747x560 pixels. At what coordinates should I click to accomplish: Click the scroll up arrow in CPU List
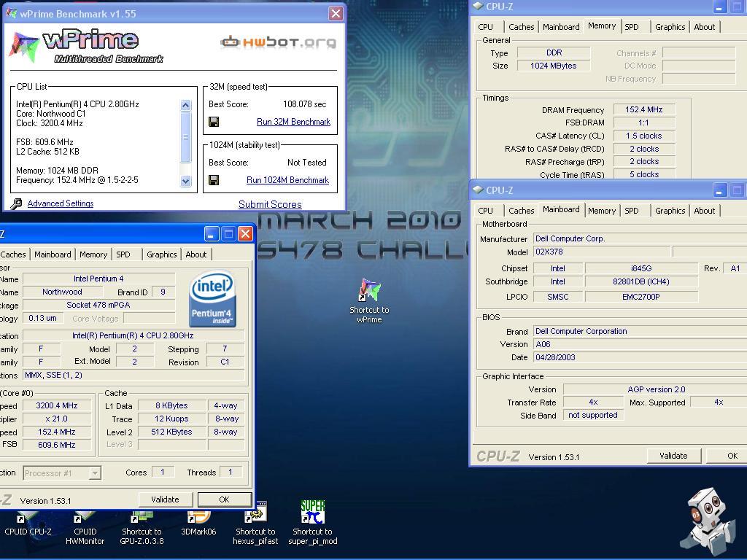[186, 105]
